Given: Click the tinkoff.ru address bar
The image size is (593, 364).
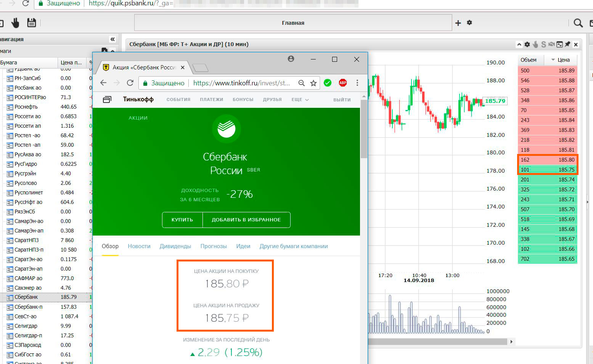Looking at the screenshot, I should click(241, 83).
